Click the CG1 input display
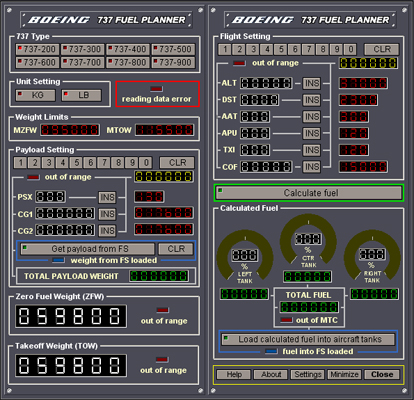 click(65, 213)
